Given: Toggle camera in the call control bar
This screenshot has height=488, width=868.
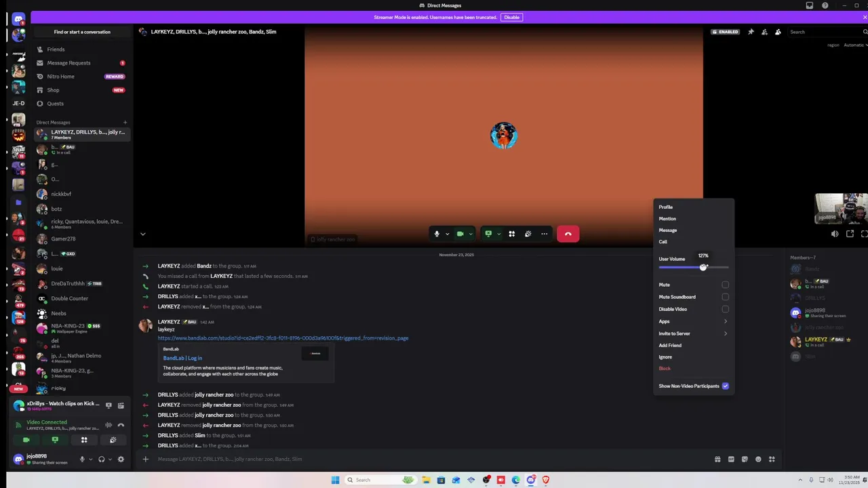Looking at the screenshot, I should [460, 234].
